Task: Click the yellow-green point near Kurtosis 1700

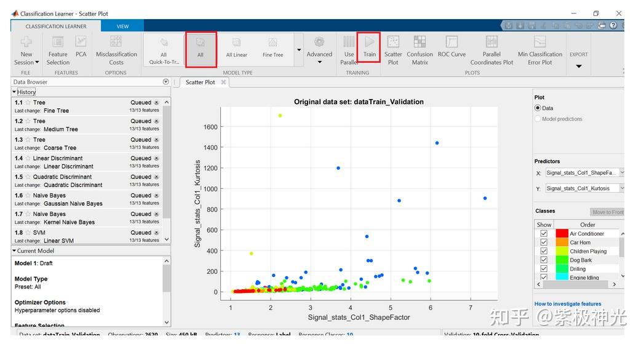Action: point(280,116)
